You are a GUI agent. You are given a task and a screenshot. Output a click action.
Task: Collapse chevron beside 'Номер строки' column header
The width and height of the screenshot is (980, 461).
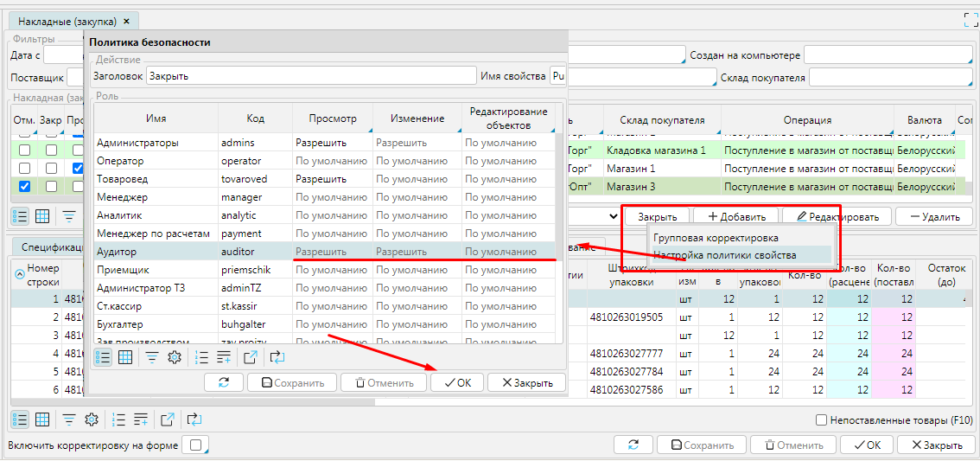[x=20, y=274]
